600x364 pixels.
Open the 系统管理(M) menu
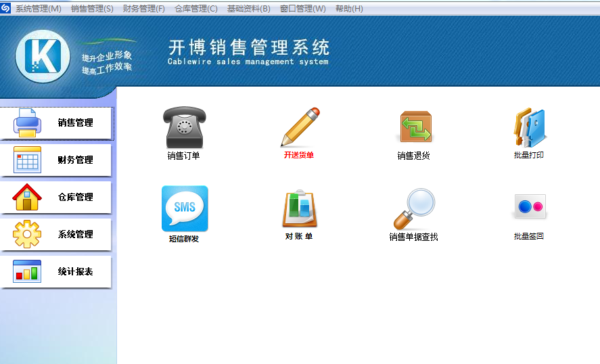[x=39, y=8]
